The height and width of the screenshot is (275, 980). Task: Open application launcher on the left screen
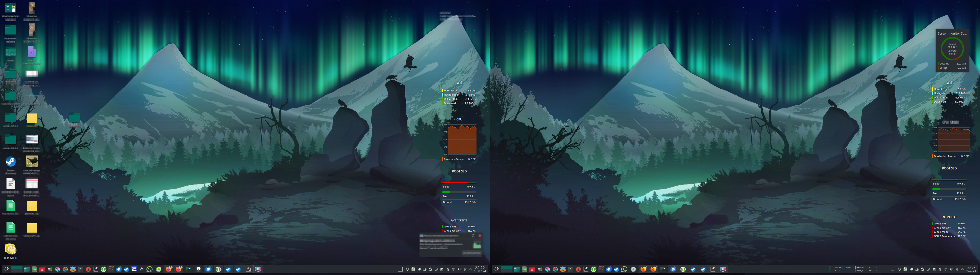tap(6, 269)
